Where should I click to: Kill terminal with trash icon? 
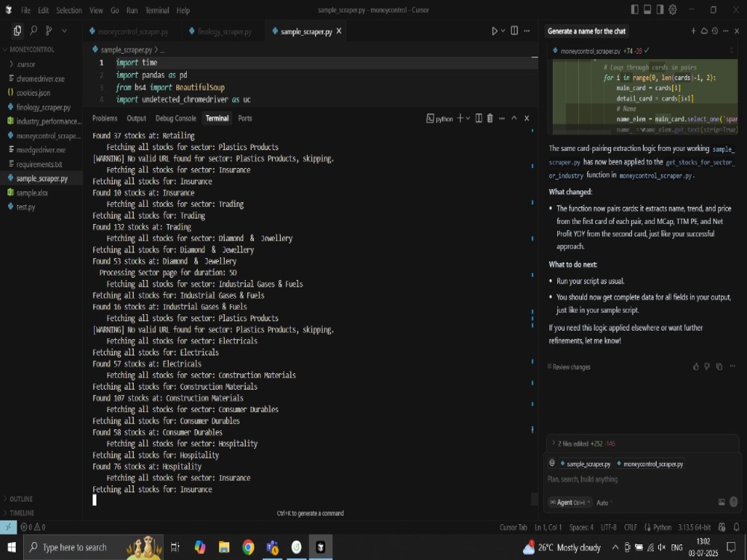(490, 118)
